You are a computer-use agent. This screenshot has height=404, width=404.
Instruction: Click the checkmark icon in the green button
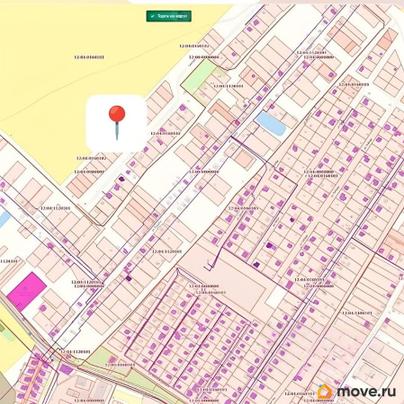tap(152, 16)
